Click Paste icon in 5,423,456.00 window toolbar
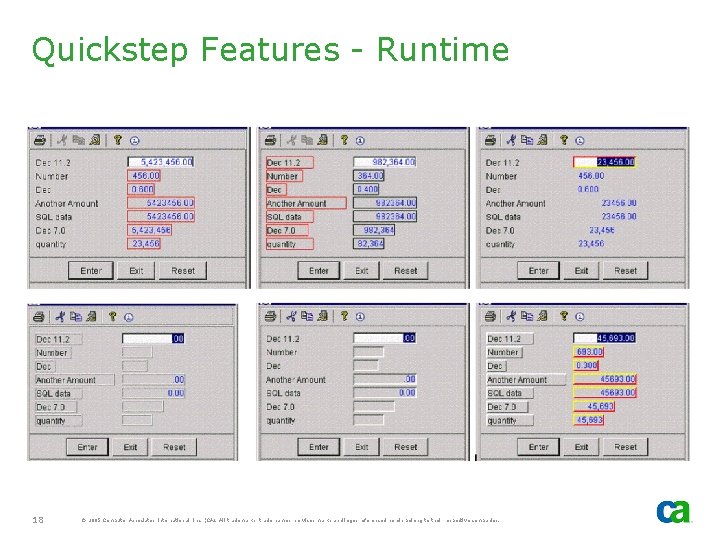This screenshot has height=540, width=720. tap(95, 140)
